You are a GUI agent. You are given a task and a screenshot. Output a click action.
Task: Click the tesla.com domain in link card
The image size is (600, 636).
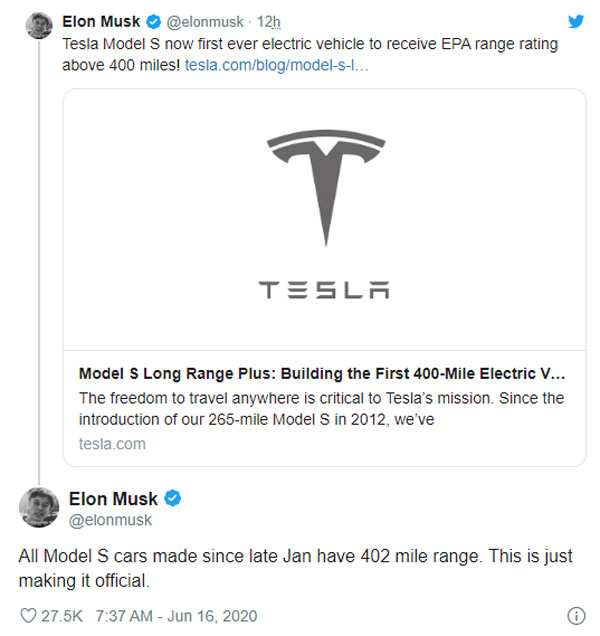click(x=112, y=444)
